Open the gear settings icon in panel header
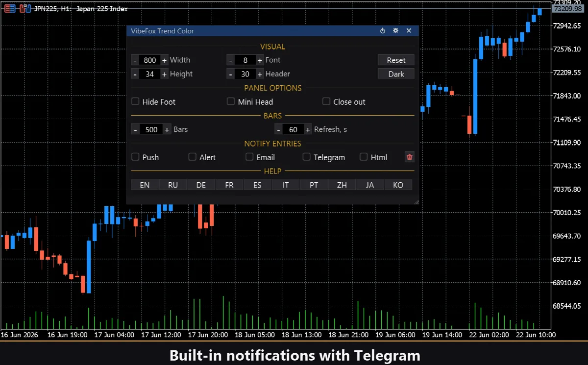Screen dimensions: 588x365 click(396, 31)
